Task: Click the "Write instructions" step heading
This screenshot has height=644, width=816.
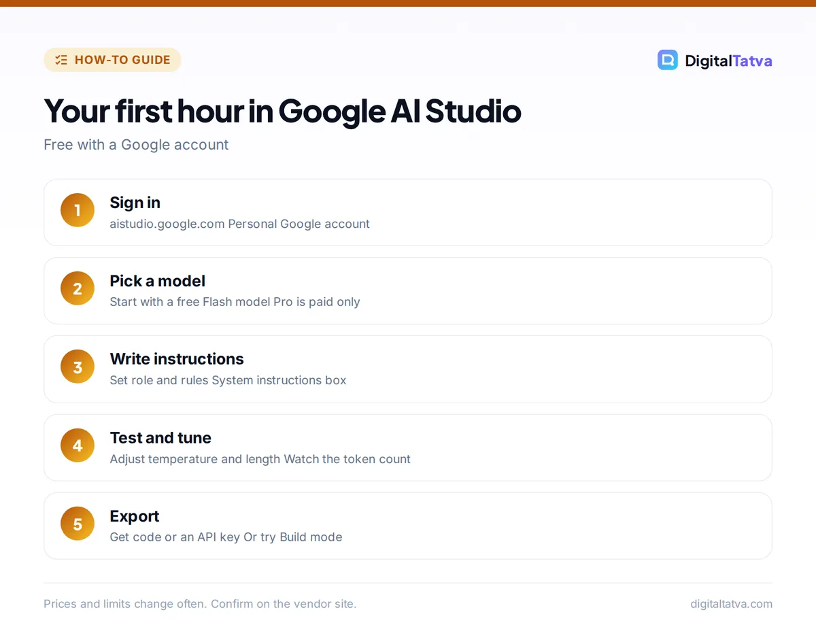Action: [177, 359]
